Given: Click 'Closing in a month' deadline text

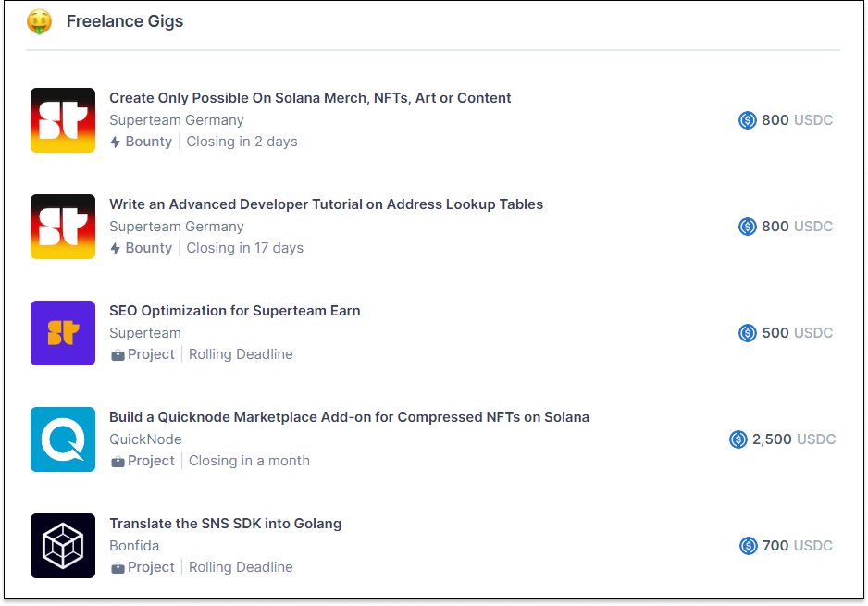Looking at the screenshot, I should [x=249, y=461].
